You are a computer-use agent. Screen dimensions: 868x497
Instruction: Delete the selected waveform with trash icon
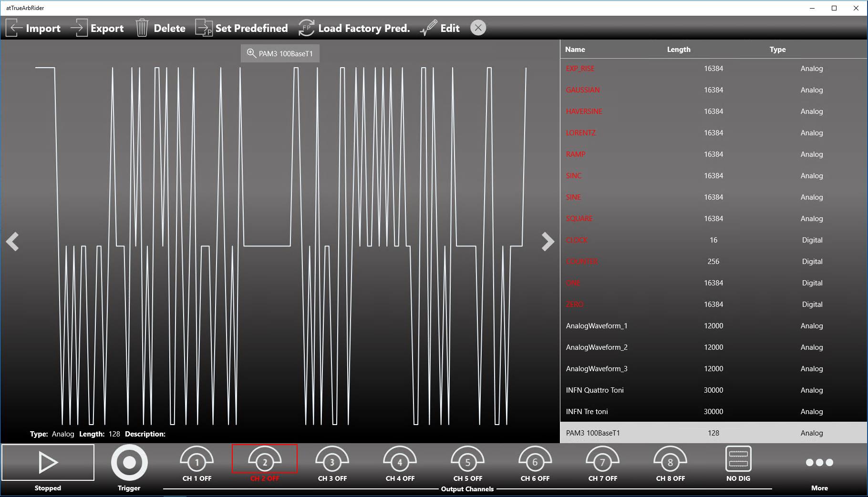142,28
